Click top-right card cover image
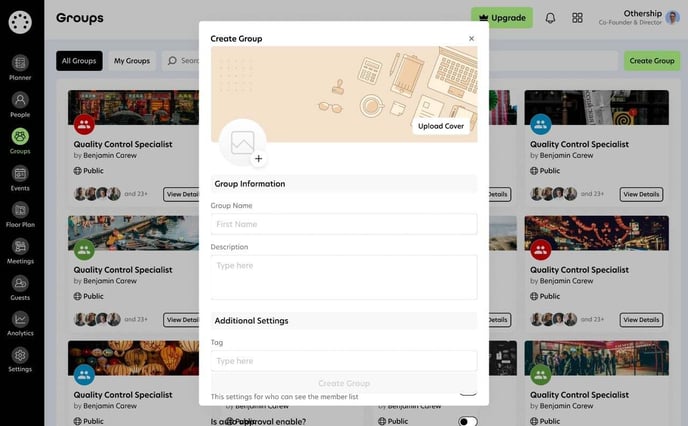Screen dimensions: 688x426 (x=597, y=107)
